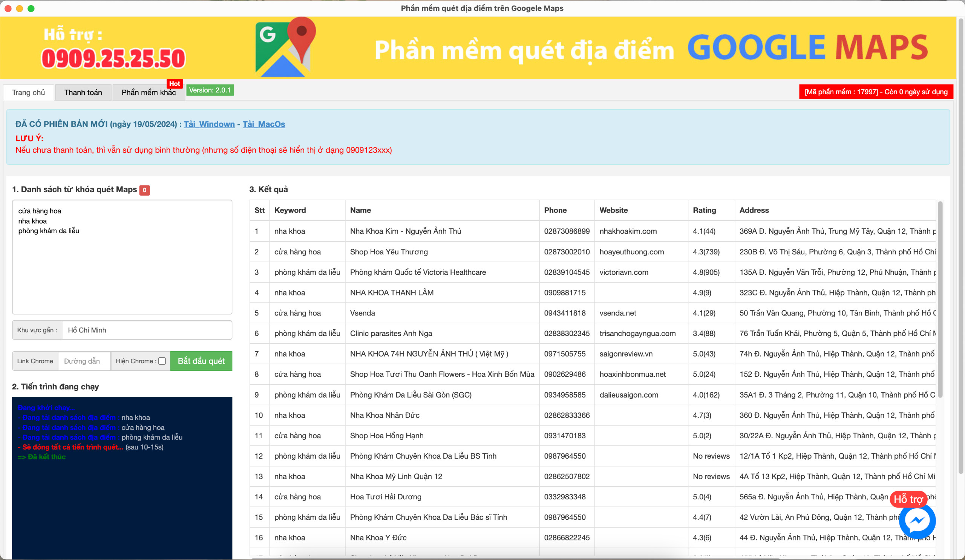Download via the Tải_Windown link
Image resolution: width=965 pixels, height=560 pixels.
209,124
